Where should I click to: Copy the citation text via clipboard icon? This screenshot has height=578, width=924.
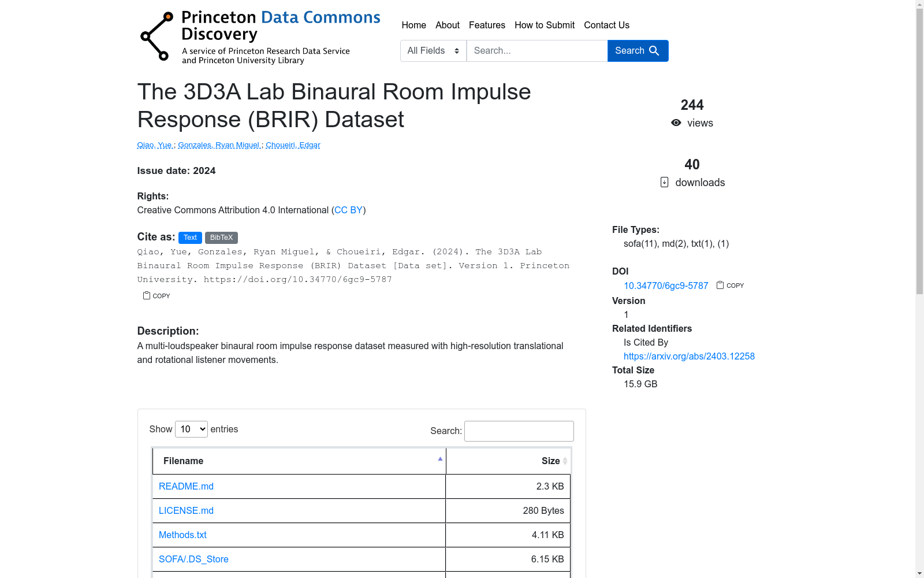click(x=147, y=295)
